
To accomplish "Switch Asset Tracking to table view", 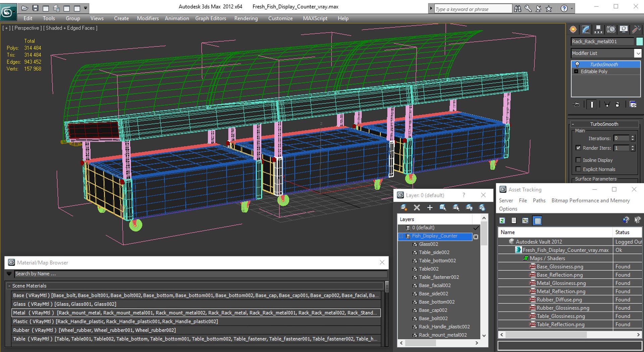I will [x=538, y=220].
